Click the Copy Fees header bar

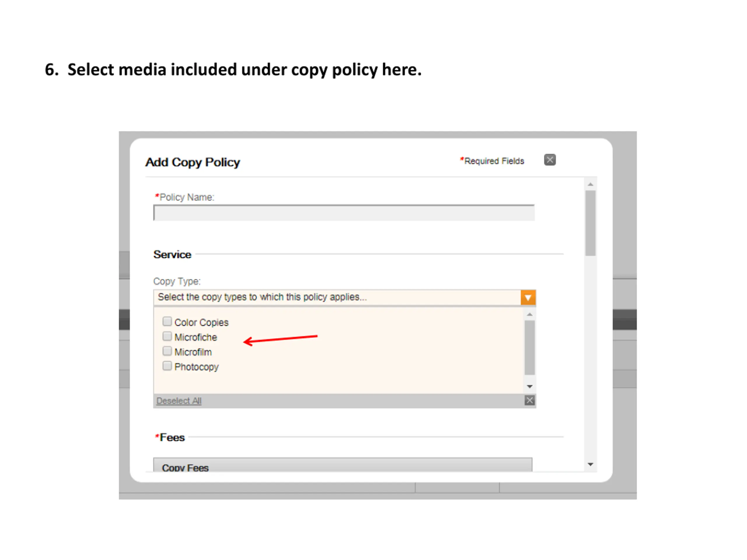click(x=343, y=465)
